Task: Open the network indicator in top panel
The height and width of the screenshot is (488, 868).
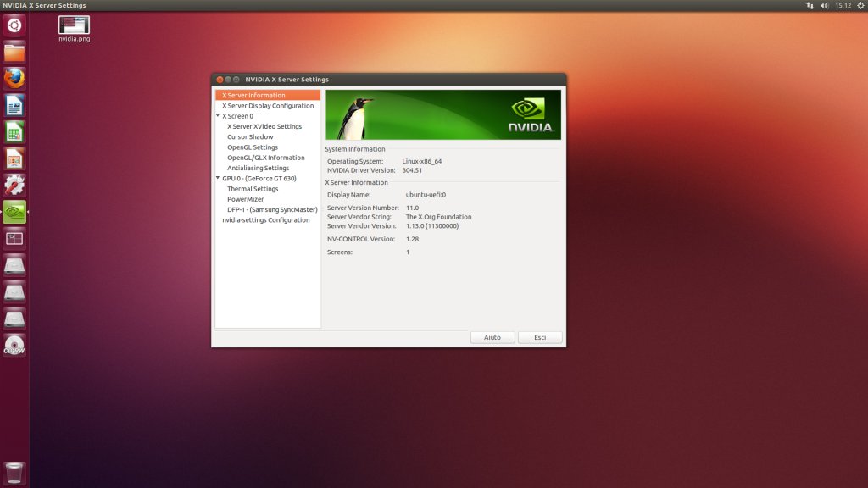Action: point(810,6)
